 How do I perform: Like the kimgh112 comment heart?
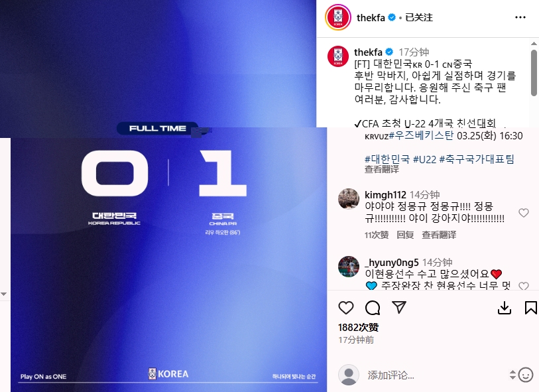pos(524,213)
